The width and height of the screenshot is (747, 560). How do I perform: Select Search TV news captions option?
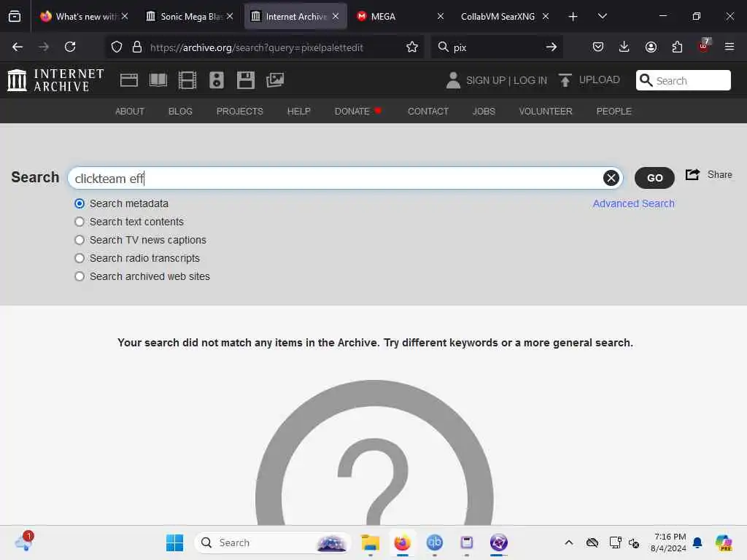80,240
